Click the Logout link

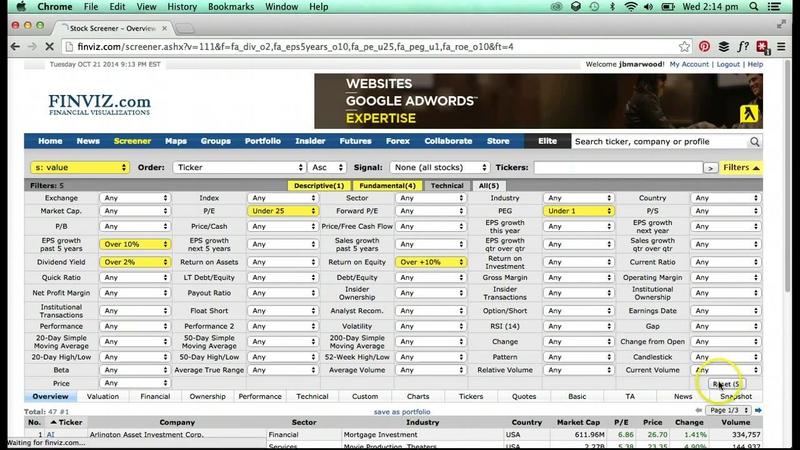click(728, 64)
